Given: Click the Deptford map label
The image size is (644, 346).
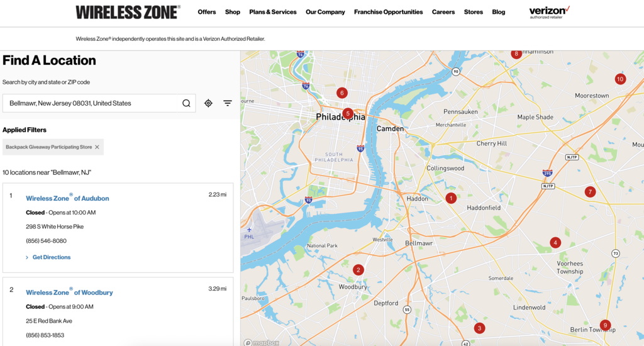Looking at the screenshot, I should click(386, 303).
